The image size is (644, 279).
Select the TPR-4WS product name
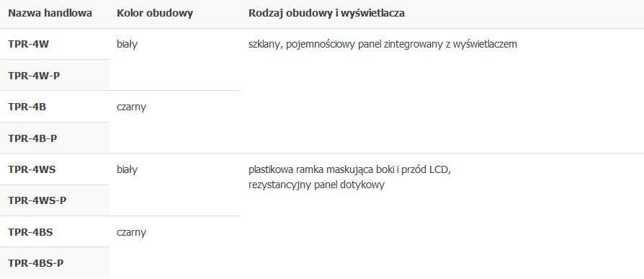(x=32, y=169)
